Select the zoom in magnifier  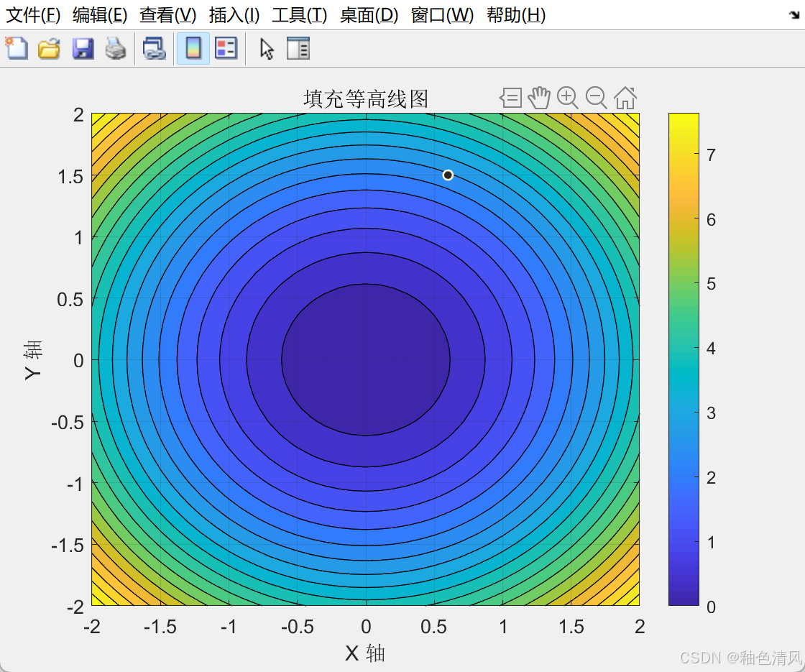click(568, 98)
